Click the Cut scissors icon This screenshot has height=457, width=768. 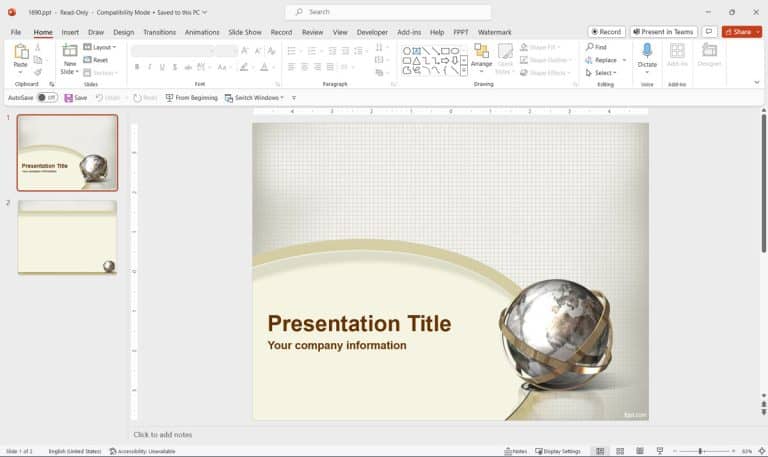38,48
